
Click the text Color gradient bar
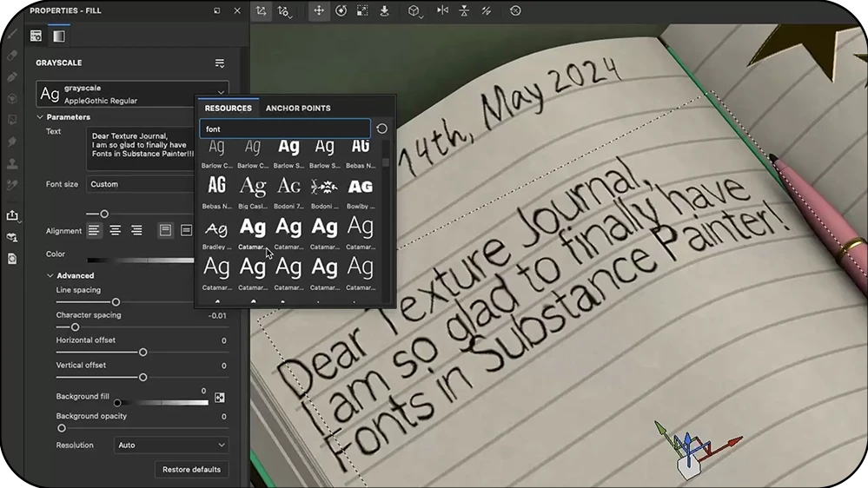click(x=141, y=260)
